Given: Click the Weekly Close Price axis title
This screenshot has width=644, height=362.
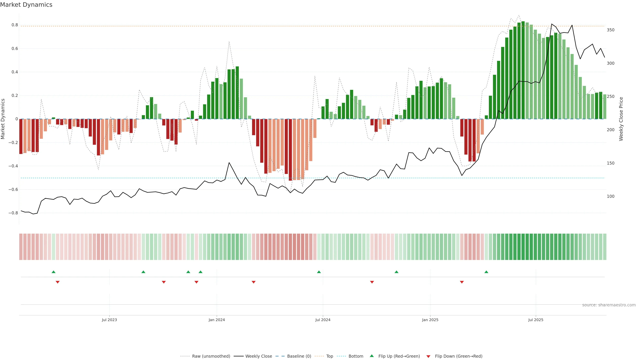Looking at the screenshot, I should pyautogui.click(x=621, y=119).
